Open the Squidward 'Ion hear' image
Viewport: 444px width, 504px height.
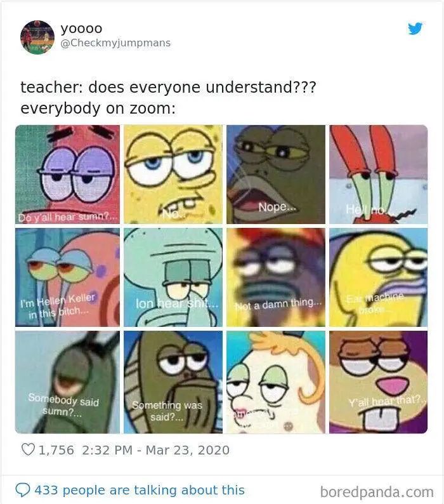coord(173,277)
